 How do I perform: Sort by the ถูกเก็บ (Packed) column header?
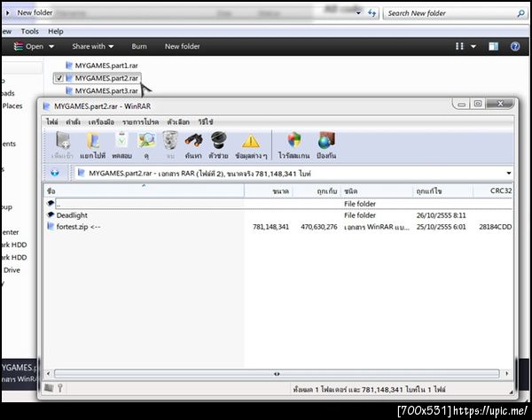coord(317,191)
